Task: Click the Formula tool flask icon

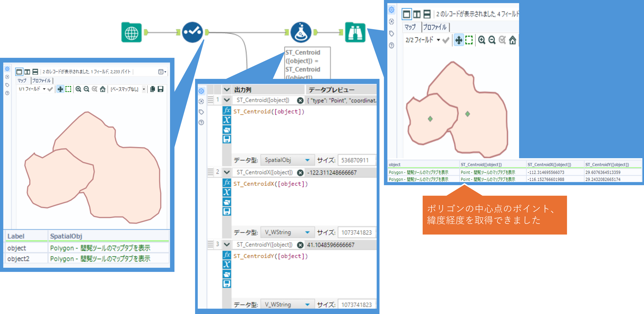Action: click(x=301, y=32)
